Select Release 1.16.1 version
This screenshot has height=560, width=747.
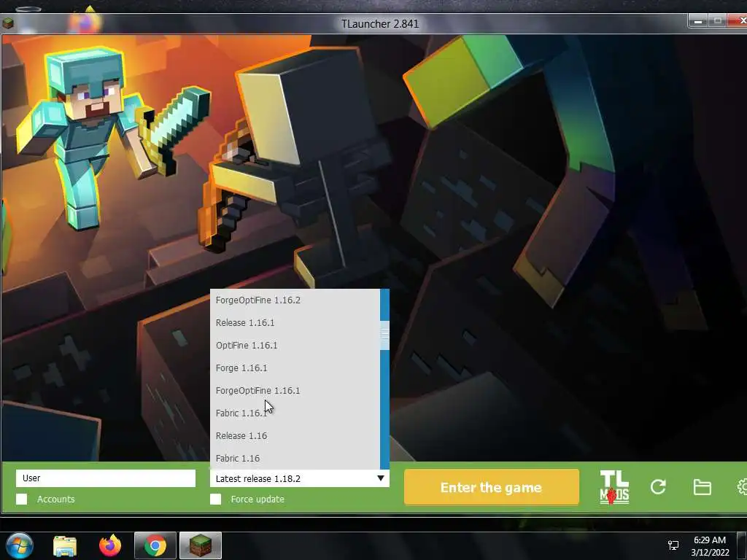click(x=295, y=323)
